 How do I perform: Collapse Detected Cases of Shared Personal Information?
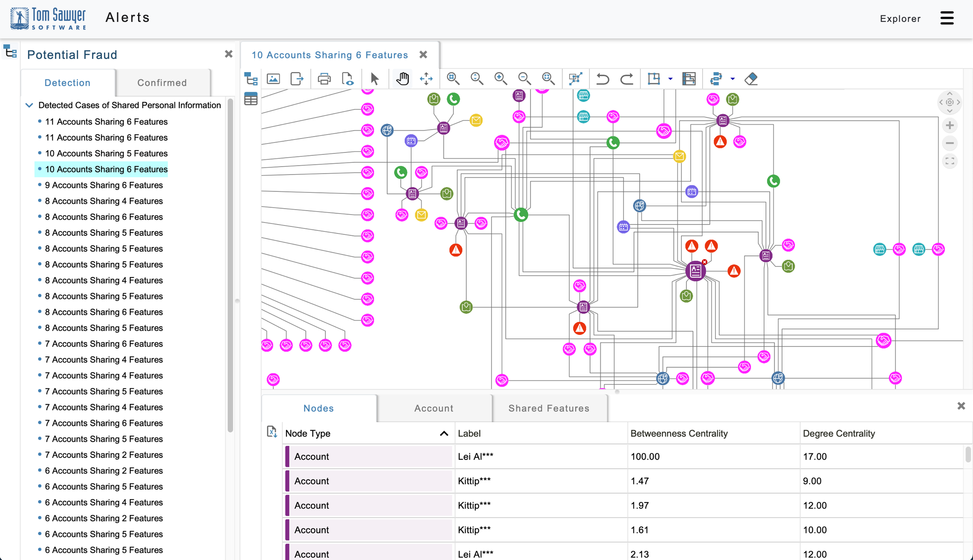tap(29, 105)
